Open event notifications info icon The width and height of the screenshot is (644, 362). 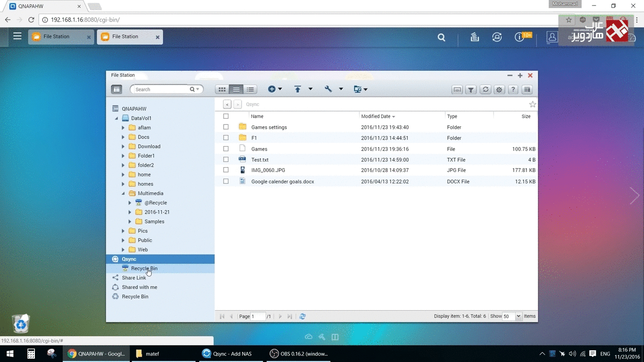(x=519, y=37)
